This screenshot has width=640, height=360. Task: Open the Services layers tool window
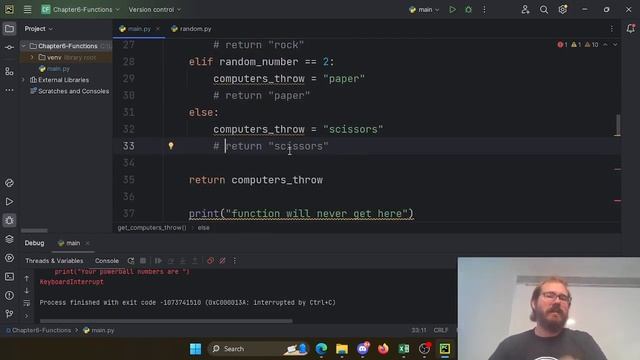pyautogui.click(x=9, y=239)
